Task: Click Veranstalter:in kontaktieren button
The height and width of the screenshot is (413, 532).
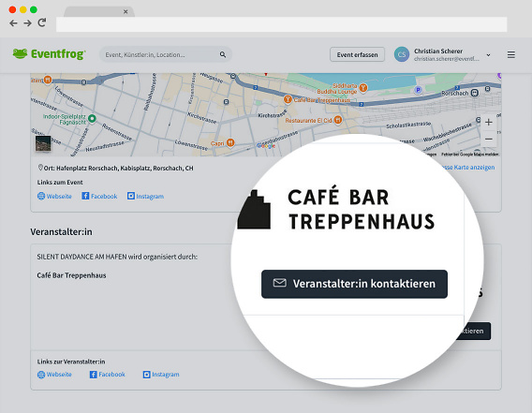Action: tap(354, 284)
